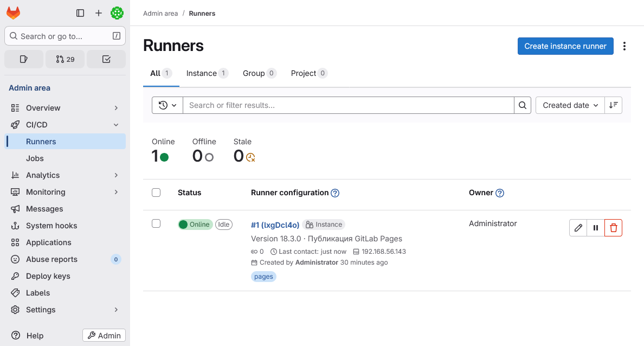Edit runner #1 with pencil icon
The image size is (644, 346).
pyautogui.click(x=578, y=228)
